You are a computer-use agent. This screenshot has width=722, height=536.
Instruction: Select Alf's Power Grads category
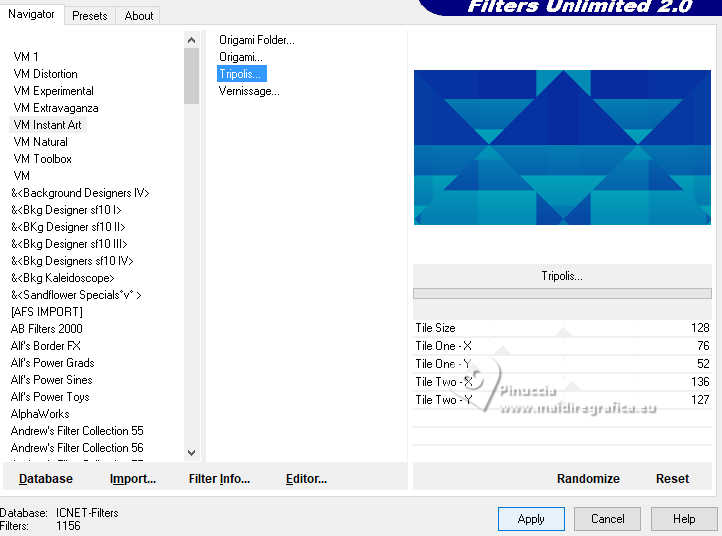click(x=52, y=363)
